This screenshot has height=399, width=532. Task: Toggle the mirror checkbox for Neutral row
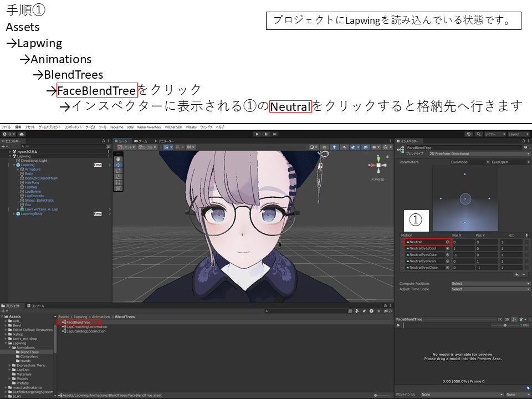526,242
